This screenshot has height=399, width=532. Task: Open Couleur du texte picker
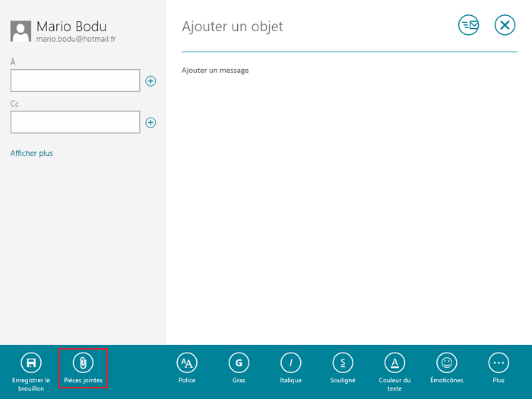point(394,372)
